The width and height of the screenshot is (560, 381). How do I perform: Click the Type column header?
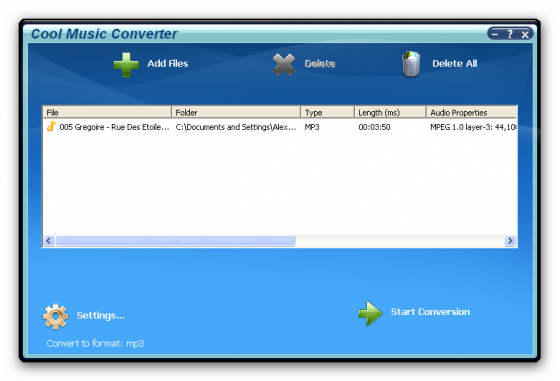[x=328, y=112]
